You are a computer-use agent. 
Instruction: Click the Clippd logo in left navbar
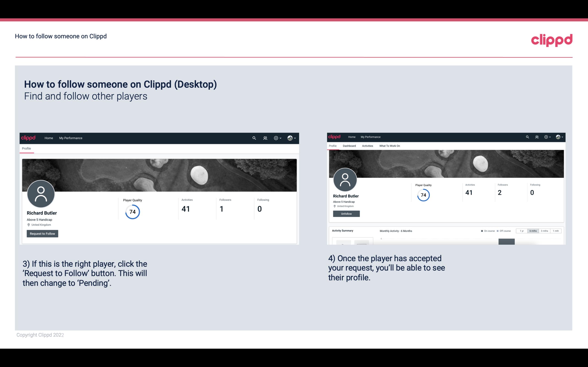28,137
